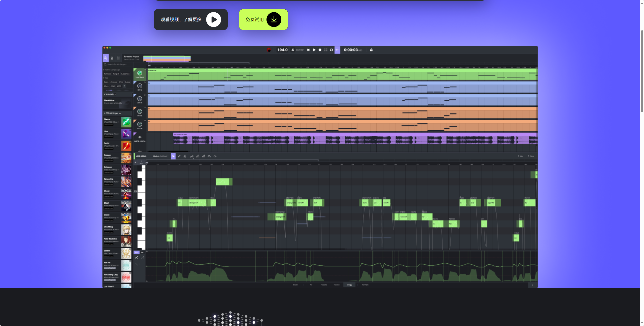Viewport: 644px width, 326px height.
Task: Click the record button in transport
Action: [320, 50]
